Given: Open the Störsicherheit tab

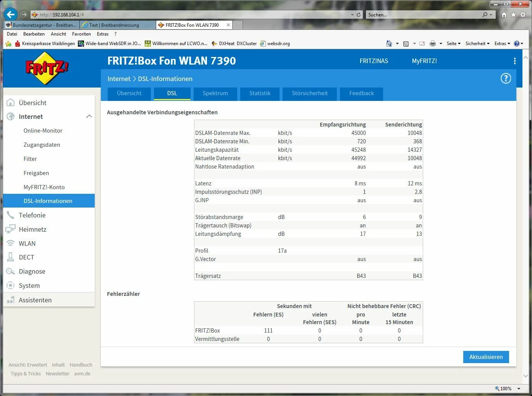Looking at the screenshot, I should [x=309, y=93].
